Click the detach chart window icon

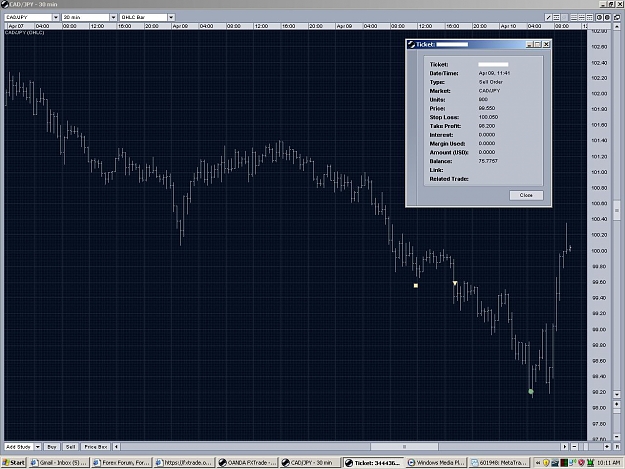(617, 17)
